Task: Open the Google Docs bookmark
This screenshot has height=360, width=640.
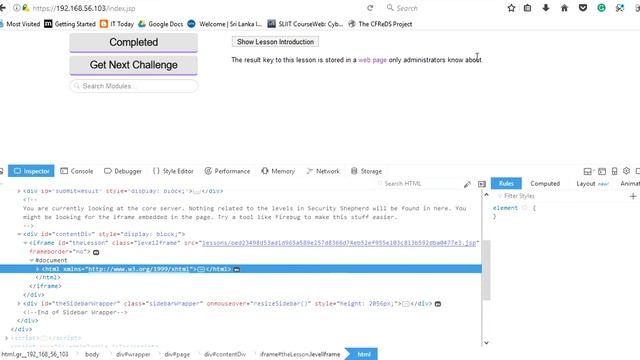Action: pyautogui.click(x=160, y=24)
